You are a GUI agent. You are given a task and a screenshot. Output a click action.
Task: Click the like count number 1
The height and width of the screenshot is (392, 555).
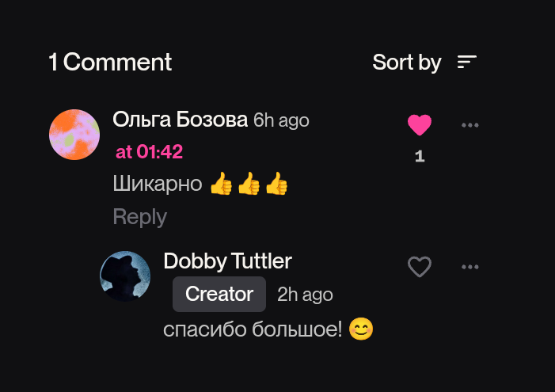tap(420, 157)
